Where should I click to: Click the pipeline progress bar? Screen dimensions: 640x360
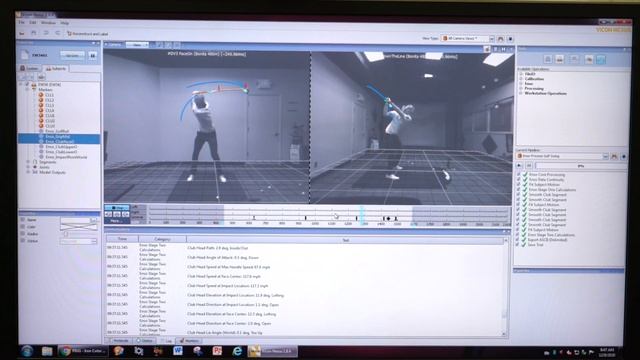point(581,166)
